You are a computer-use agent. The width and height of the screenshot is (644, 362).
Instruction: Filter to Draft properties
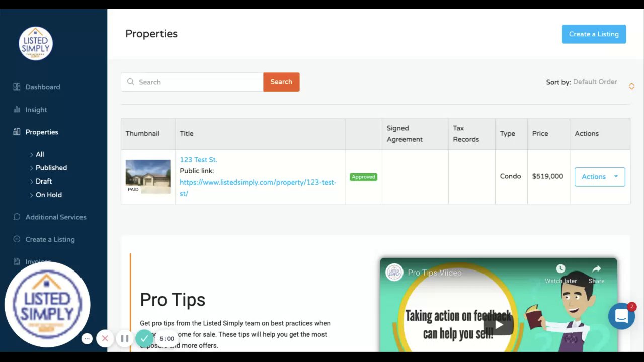[x=44, y=181]
